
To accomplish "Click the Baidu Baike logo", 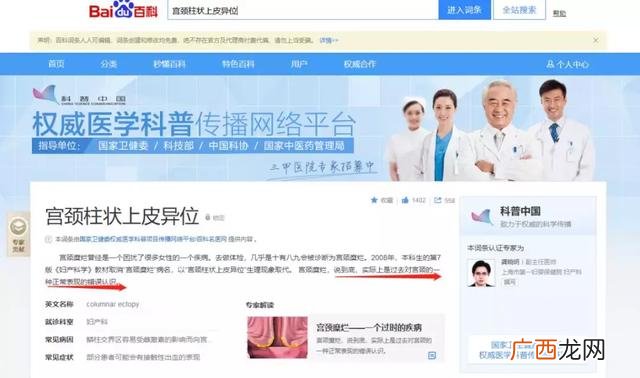I will pyautogui.click(x=123, y=10).
